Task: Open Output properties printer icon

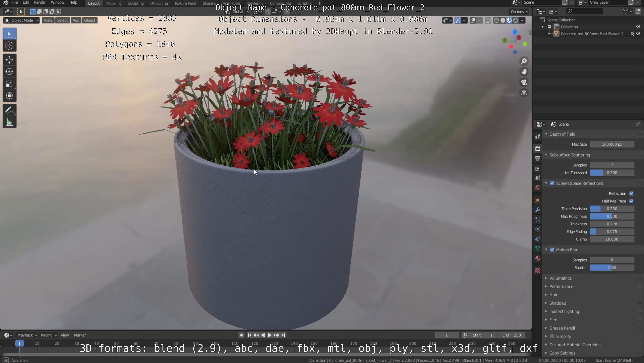Action: (x=538, y=158)
